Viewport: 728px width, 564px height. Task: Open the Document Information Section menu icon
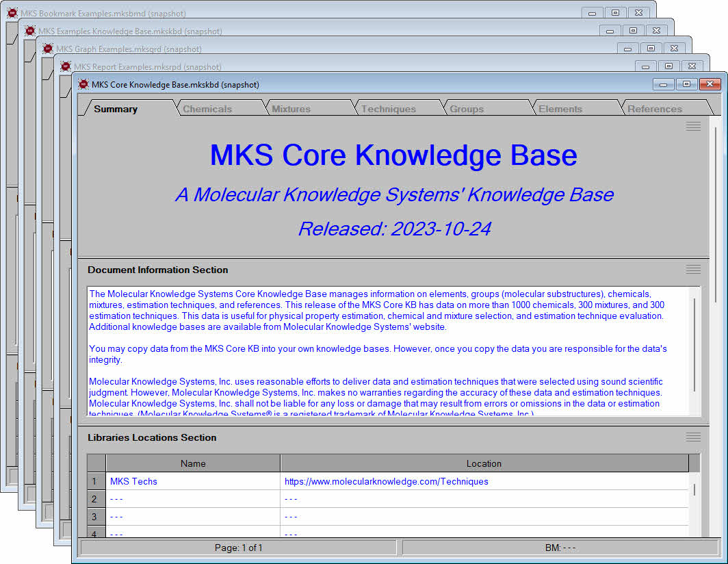[x=693, y=270]
